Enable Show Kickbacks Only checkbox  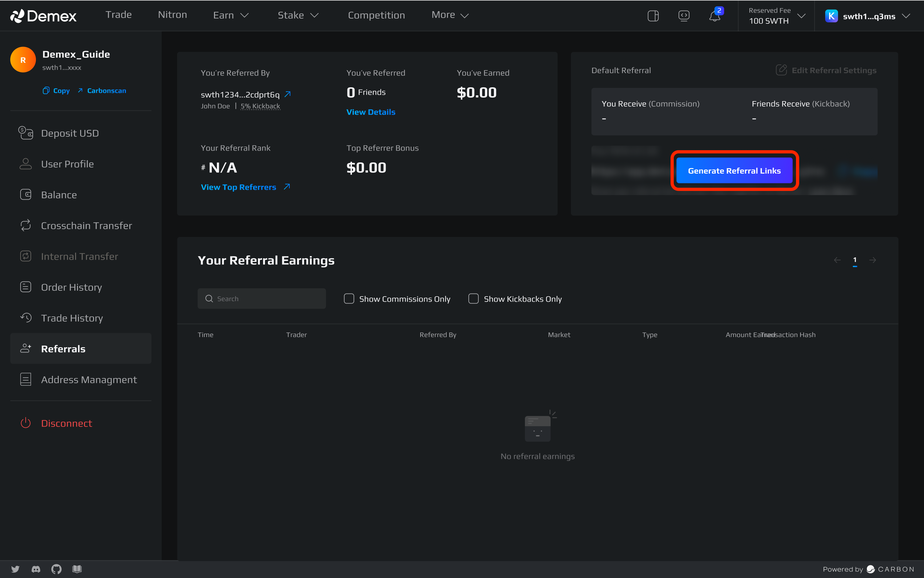coord(474,298)
